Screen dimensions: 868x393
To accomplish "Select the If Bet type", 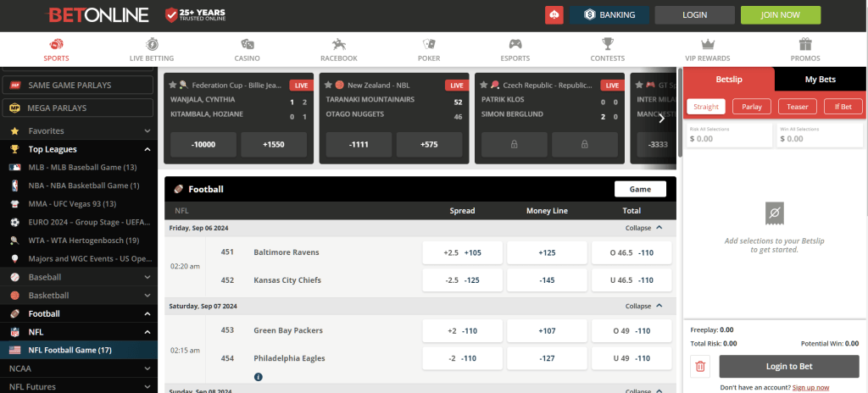I will [843, 107].
